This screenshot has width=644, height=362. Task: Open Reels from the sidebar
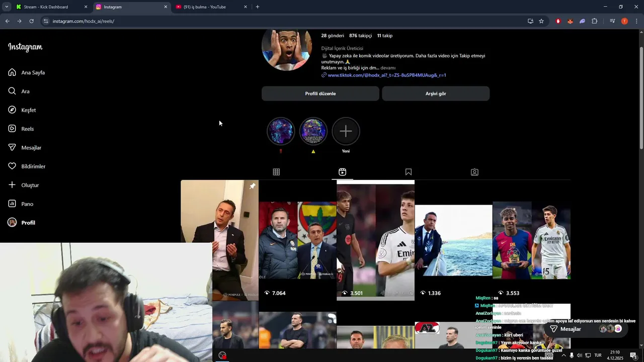pyautogui.click(x=21, y=129)
